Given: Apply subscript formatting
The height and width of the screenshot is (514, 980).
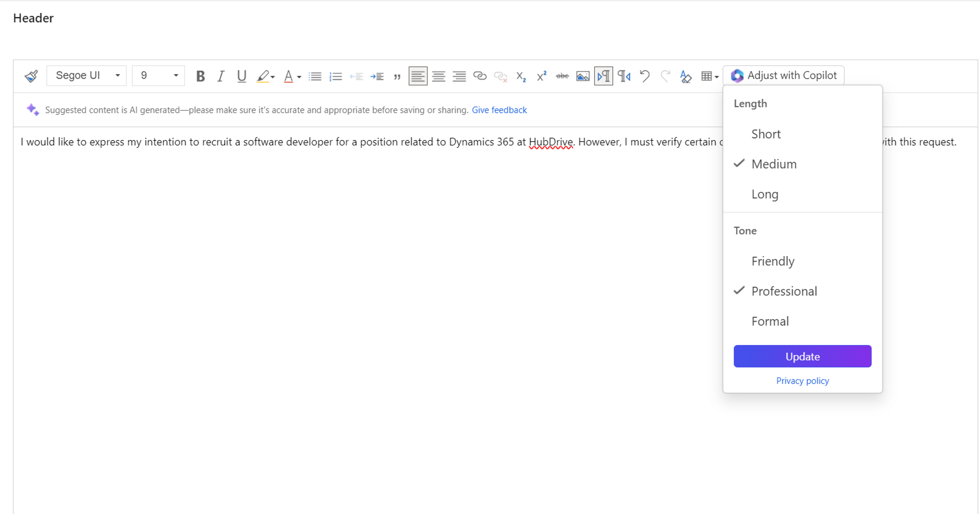Looking at the screenshot, I should 521,76.
